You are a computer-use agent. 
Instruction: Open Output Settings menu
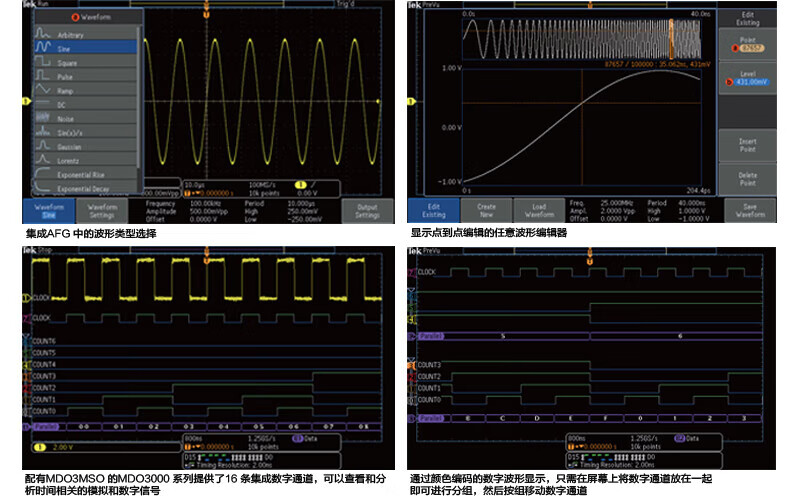click(368, 210)
